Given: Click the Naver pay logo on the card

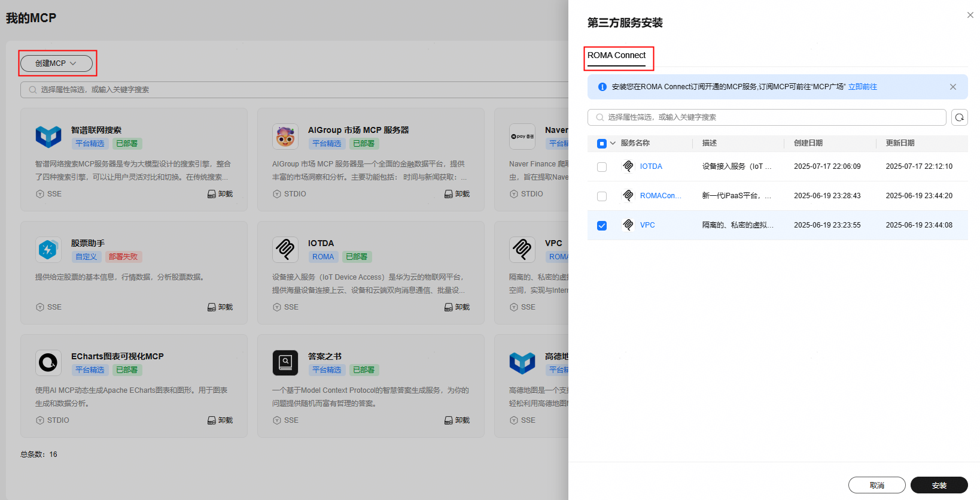Looking at the screenshot, I should (522, 137).
